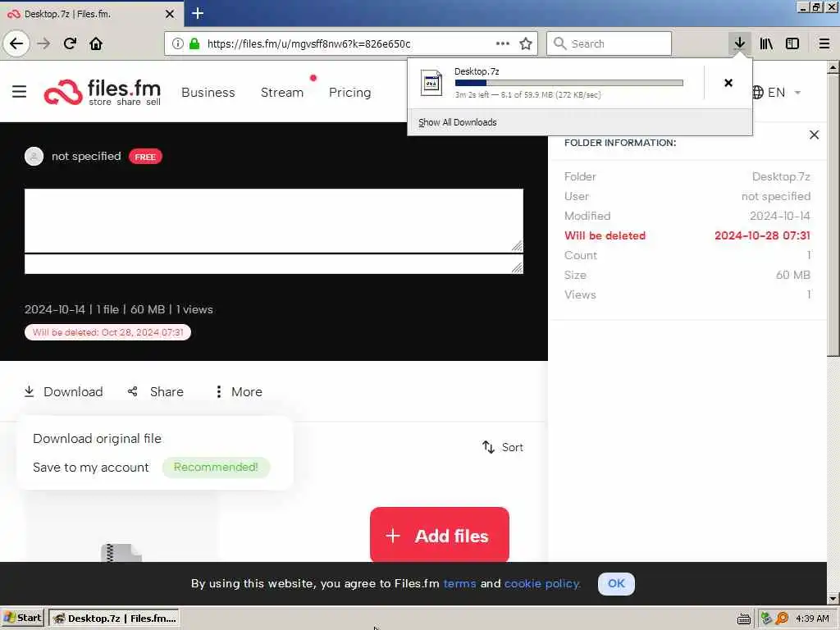Click the Desktop.7z download progress bar
The height and width of the screenshot is (630, 840).
pyautogui.click(x=569, y=83)
